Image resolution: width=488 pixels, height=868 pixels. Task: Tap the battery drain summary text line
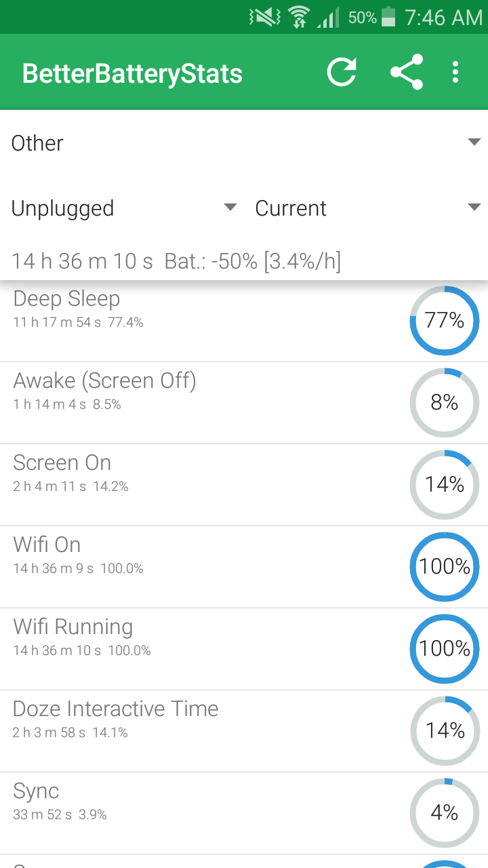pyautogui.click(x=176, y=261)
